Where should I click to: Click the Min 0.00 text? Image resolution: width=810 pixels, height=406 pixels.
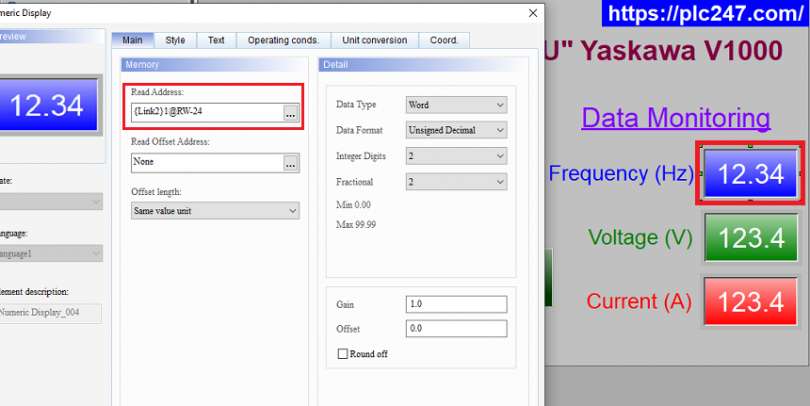click(353, 205)
